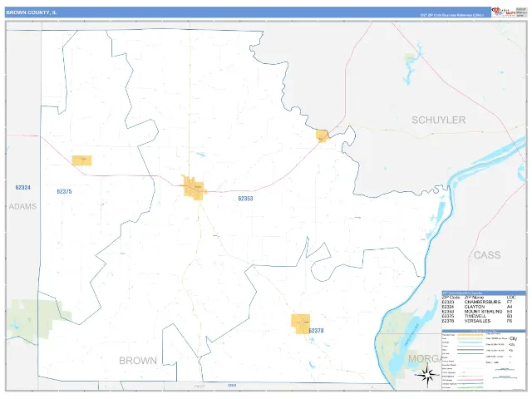Click the 62324 ZIP code label in Adams
532x399 pixels.
[x=22, y=187]
